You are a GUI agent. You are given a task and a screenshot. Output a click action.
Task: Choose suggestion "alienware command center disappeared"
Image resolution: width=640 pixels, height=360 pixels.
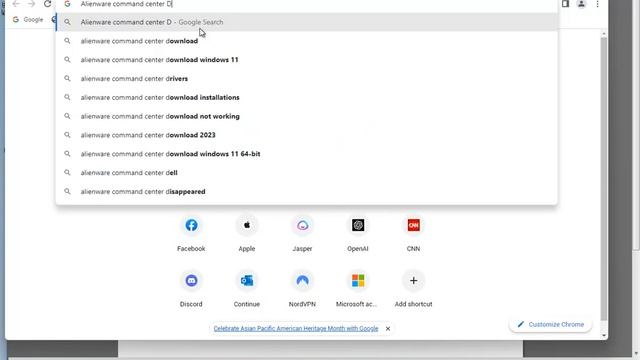pos(307,191)
